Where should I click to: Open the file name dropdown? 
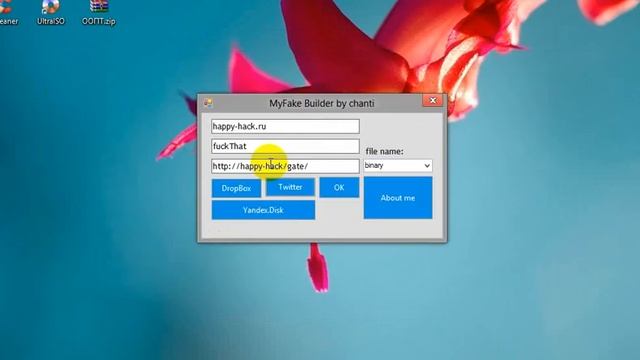398,166
